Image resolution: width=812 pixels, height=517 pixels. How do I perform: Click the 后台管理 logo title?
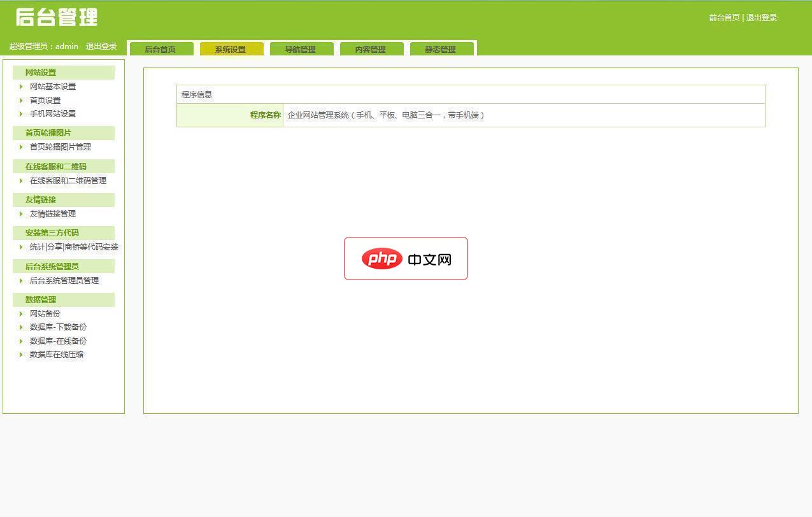coord(57,17)
